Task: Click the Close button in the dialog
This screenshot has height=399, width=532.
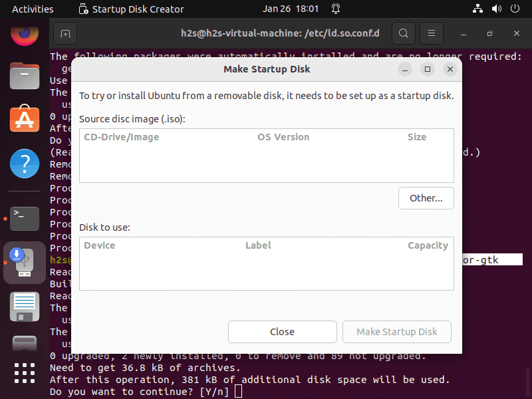Action: pos(282,331)
